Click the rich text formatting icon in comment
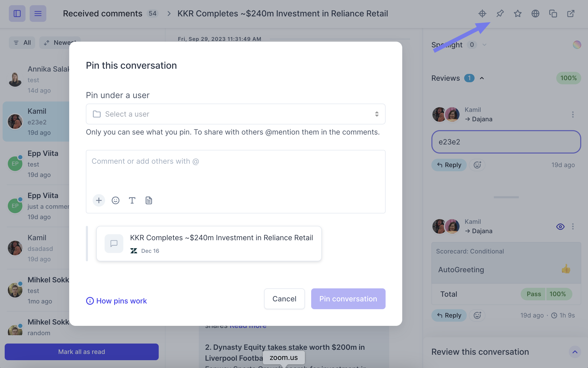 132,200
